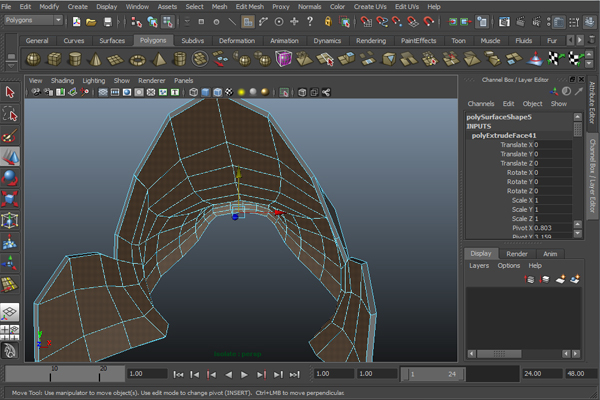Image resolution: width=600 pixels, height=400 pixels.
Task: Activate the Rotate Tool
Action: pyautogui.click(x=10, y=178)
